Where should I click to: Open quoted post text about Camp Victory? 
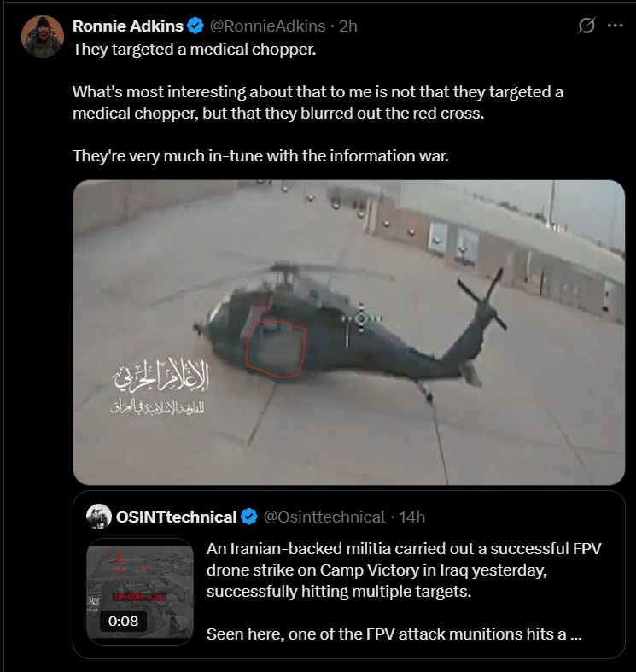tap(404, 570)
